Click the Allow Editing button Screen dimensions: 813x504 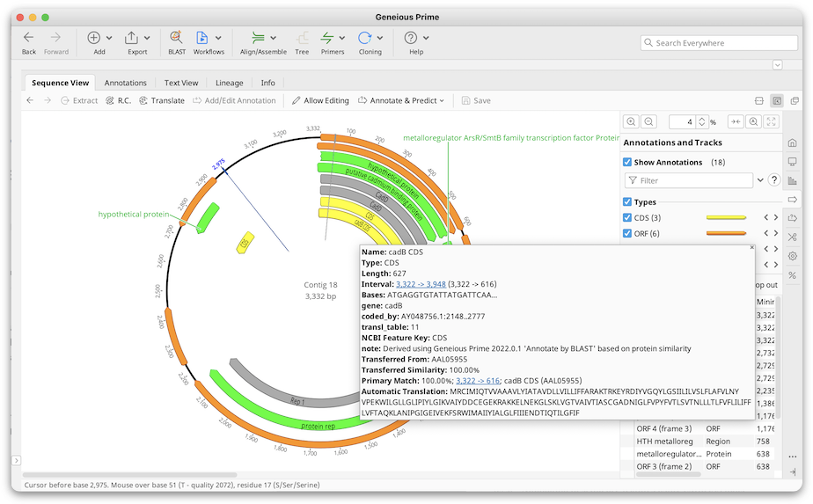click(320, 100)
